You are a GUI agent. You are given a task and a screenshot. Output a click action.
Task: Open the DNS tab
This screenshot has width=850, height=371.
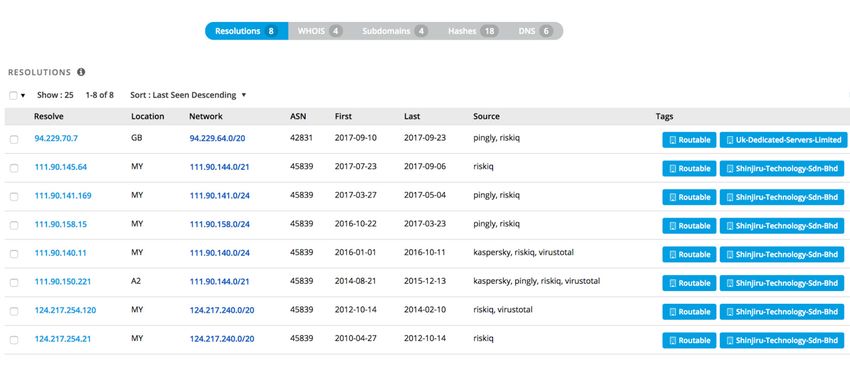535,31
